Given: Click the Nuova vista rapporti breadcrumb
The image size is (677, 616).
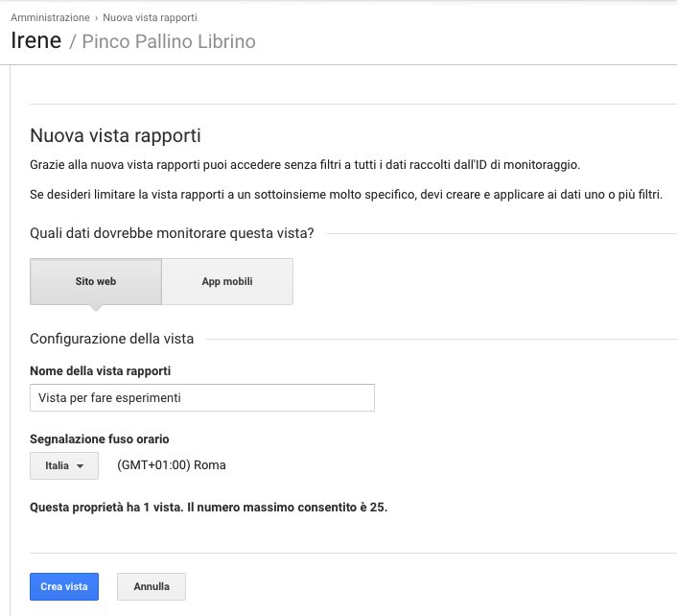Looking at the screenshot, I should coord(153,18).
